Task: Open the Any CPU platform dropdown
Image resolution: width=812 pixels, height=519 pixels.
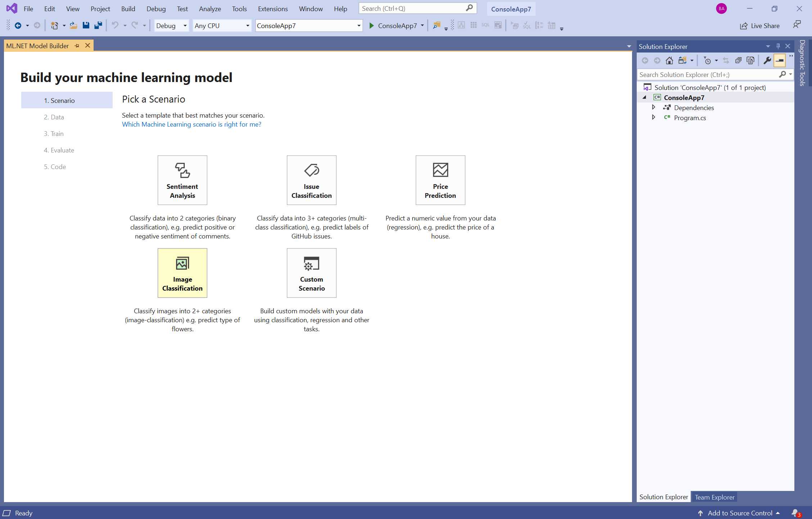Action: pos(222,26)
